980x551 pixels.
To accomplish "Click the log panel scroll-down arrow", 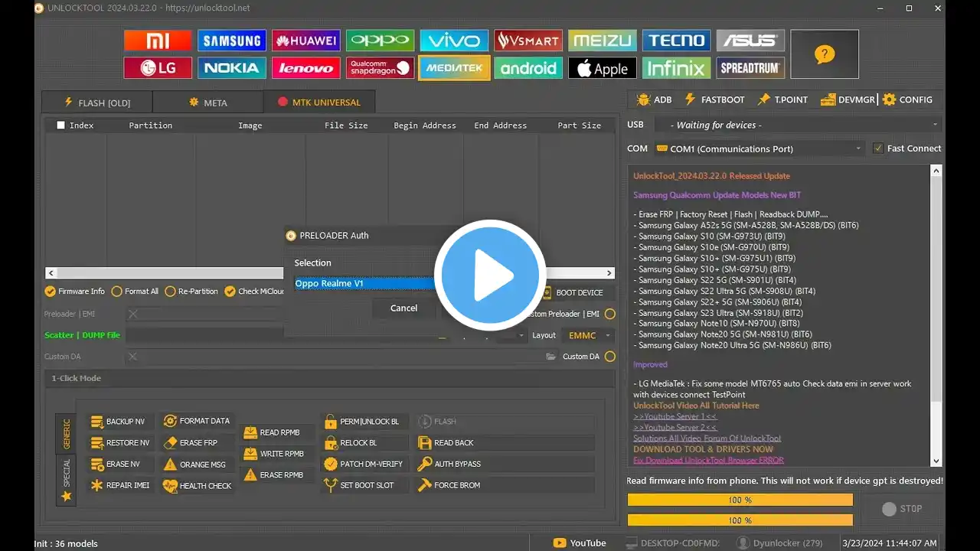I will 936,461.
